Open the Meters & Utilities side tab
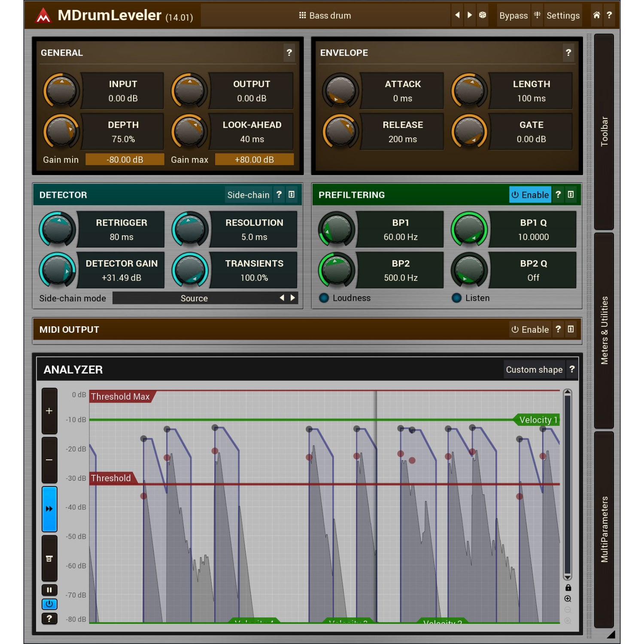 [604, 330]
